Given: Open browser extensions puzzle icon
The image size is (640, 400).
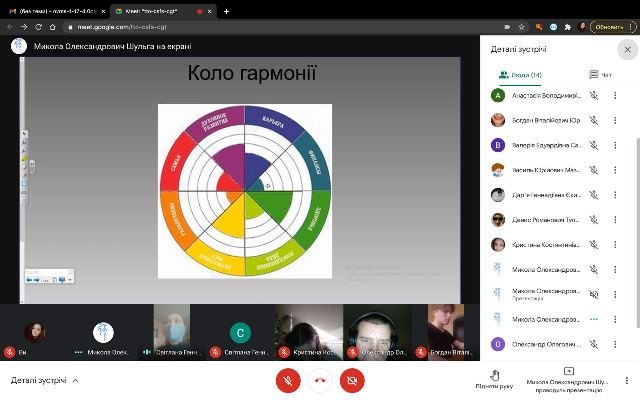Looking at the screenshot, I should coord(567,27).
